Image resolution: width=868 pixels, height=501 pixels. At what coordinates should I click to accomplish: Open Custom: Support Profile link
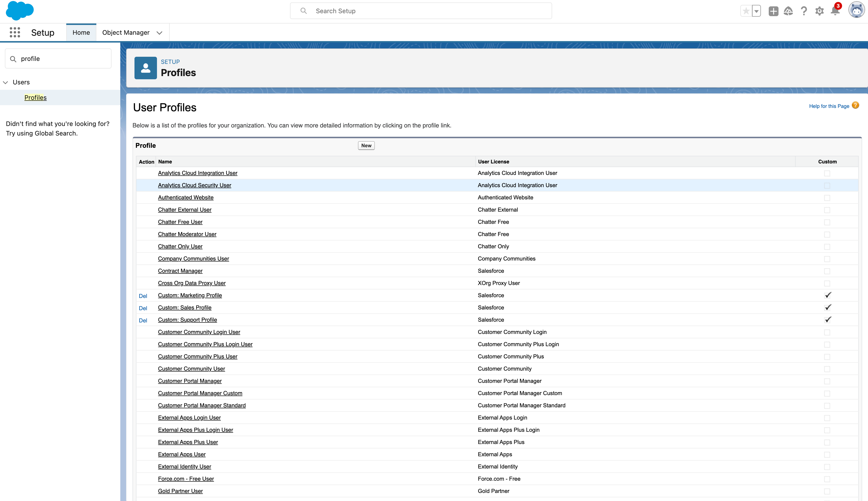point(188,320)
